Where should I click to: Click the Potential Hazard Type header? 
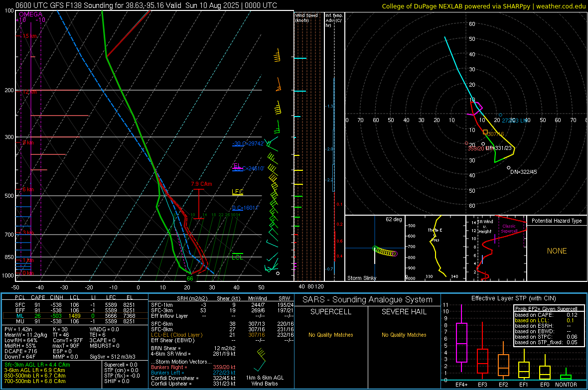click(x=557, y=221)
